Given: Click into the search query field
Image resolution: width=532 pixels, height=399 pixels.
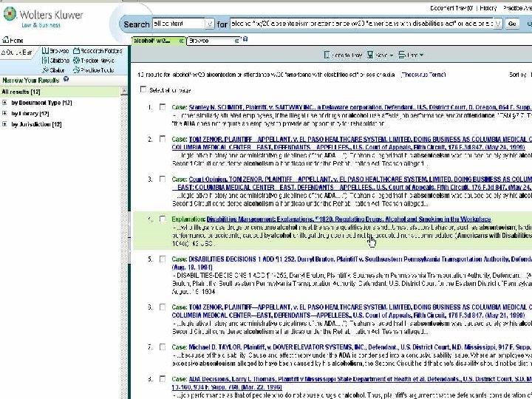Looking at the screenshot, I should pos(361,24).
